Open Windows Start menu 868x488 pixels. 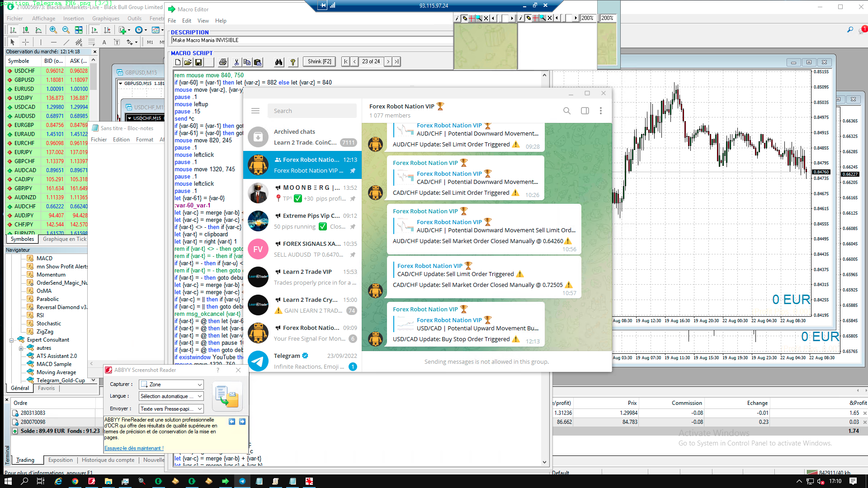[8, 481]
